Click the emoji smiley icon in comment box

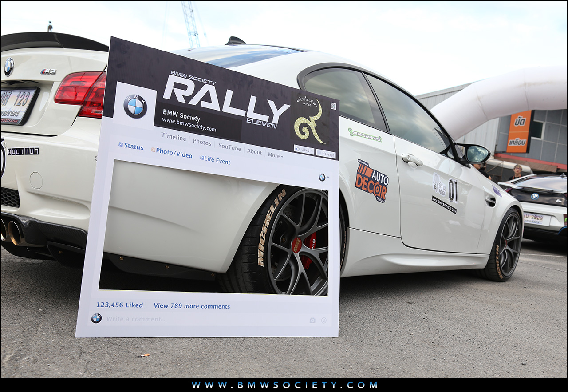[x=324, y=321]
